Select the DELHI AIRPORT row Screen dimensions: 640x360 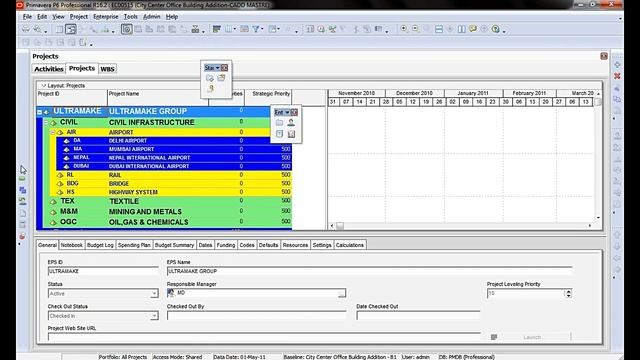pos(174,140)
